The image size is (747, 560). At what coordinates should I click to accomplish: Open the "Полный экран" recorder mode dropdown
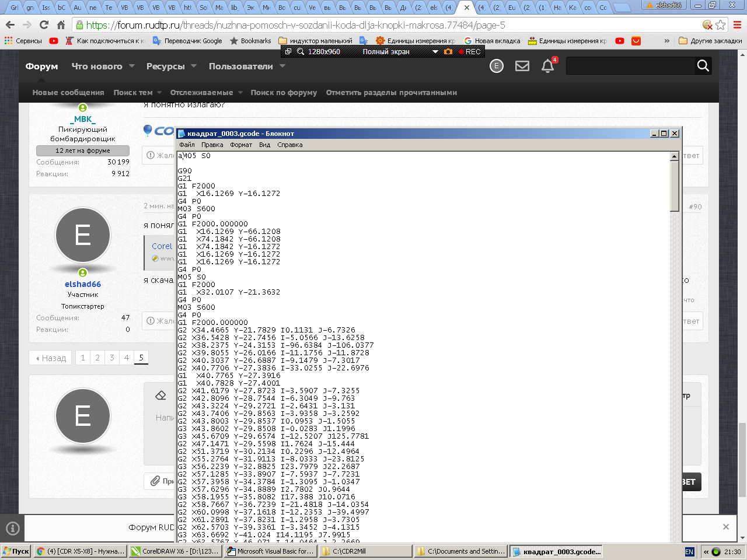tap(435, 52)
